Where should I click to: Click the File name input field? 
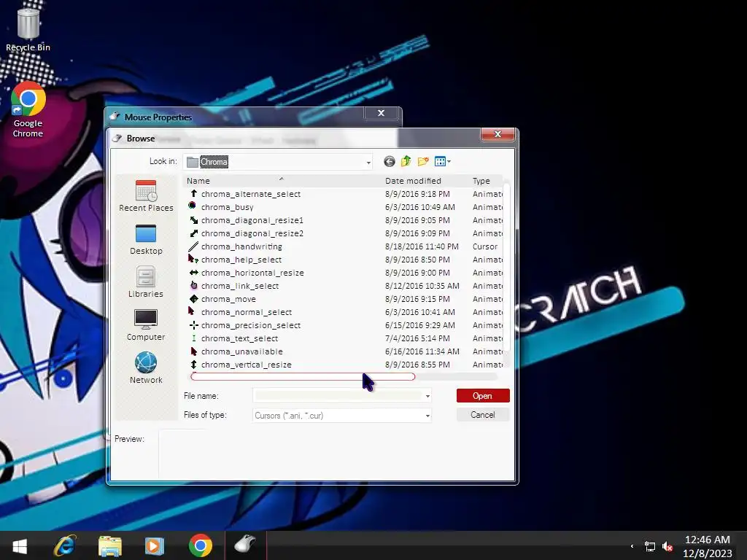pyautogui.click(x=338, y=396)
